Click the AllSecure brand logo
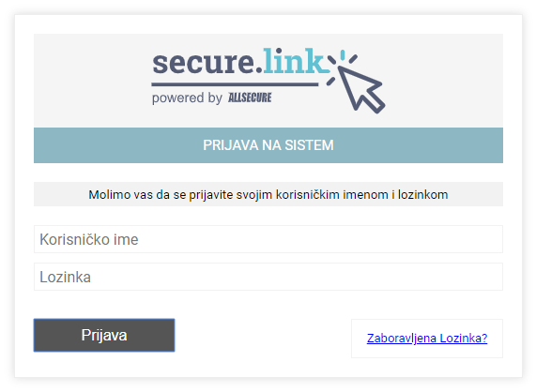 click(250, 98)
